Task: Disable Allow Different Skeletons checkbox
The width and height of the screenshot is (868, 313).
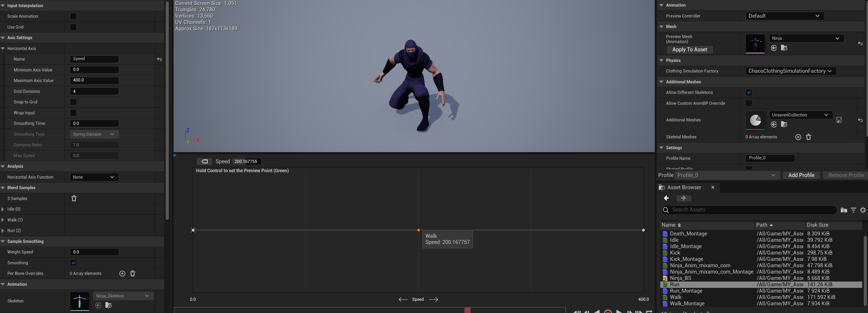Action: (x=749, y=92)
